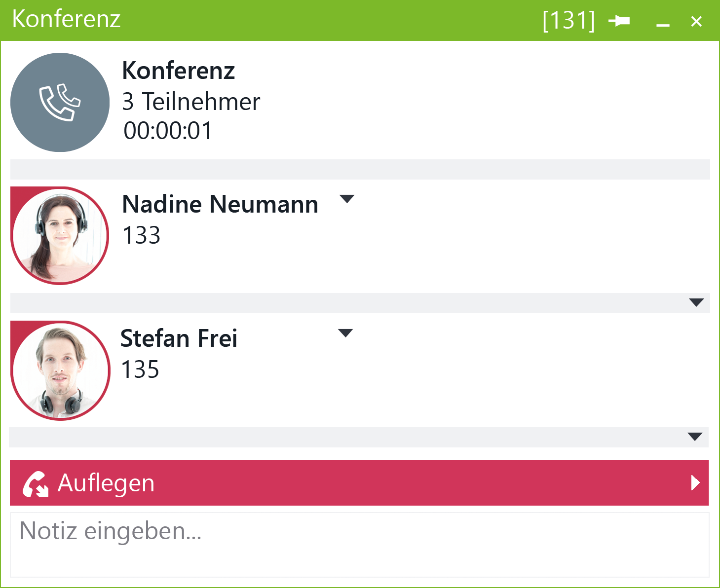The height and width of the screenshot is (588, 720).
Task: Click the Stefan Frei contact name
Action: [x=179, y=338]
